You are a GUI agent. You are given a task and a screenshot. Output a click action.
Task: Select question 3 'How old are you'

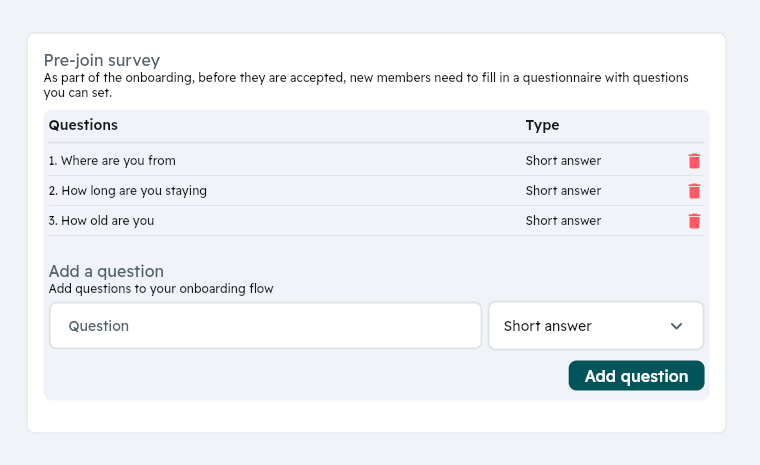pos(101,221)
